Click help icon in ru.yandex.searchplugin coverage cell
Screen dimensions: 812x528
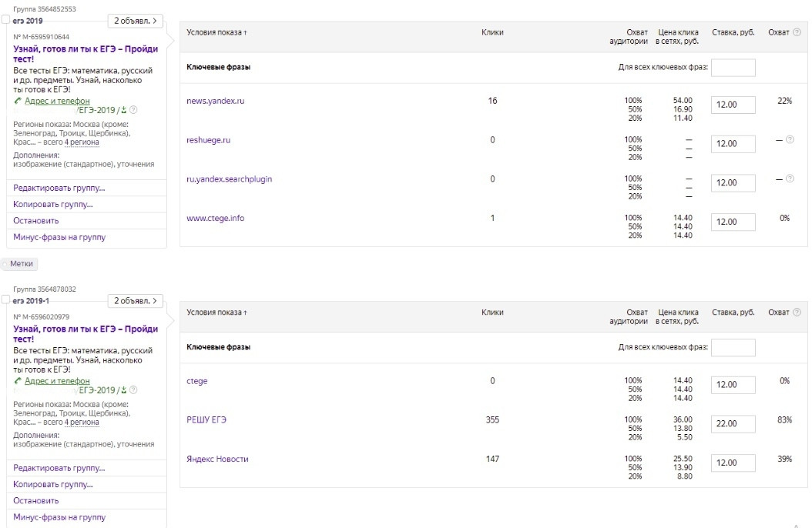pos(790,179)
